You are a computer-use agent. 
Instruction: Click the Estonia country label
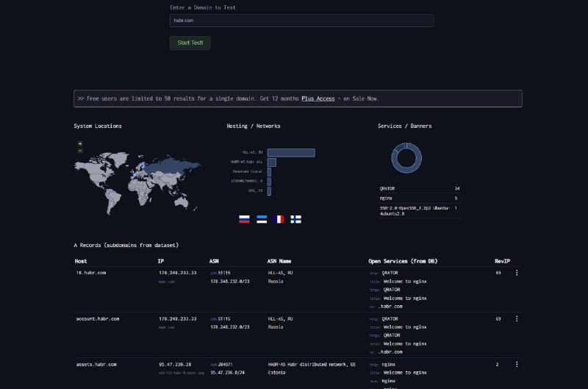(x=277, y=373)
